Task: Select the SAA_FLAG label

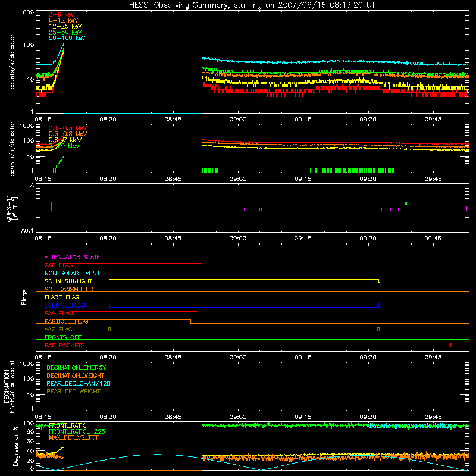Action: tap(58, 313)
